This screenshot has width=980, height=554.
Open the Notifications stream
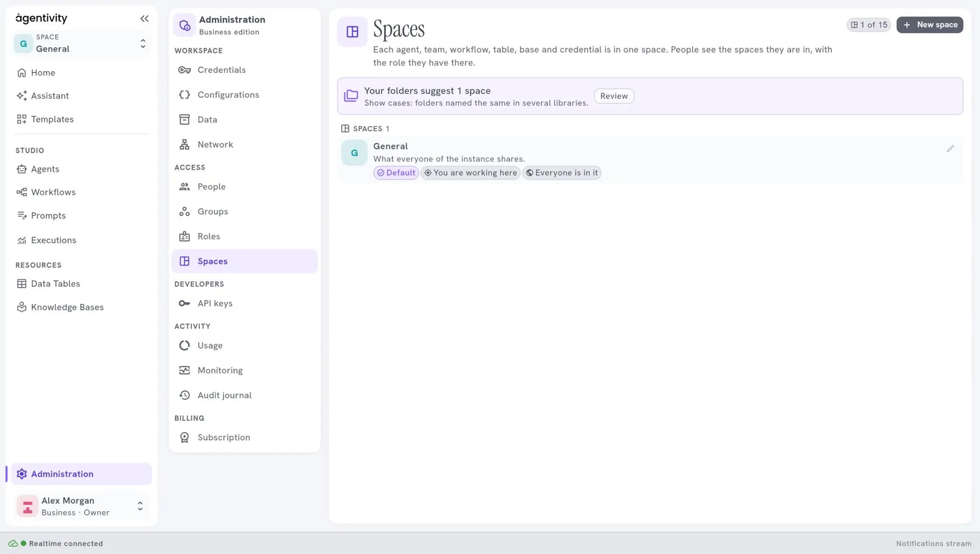[933, 544]
